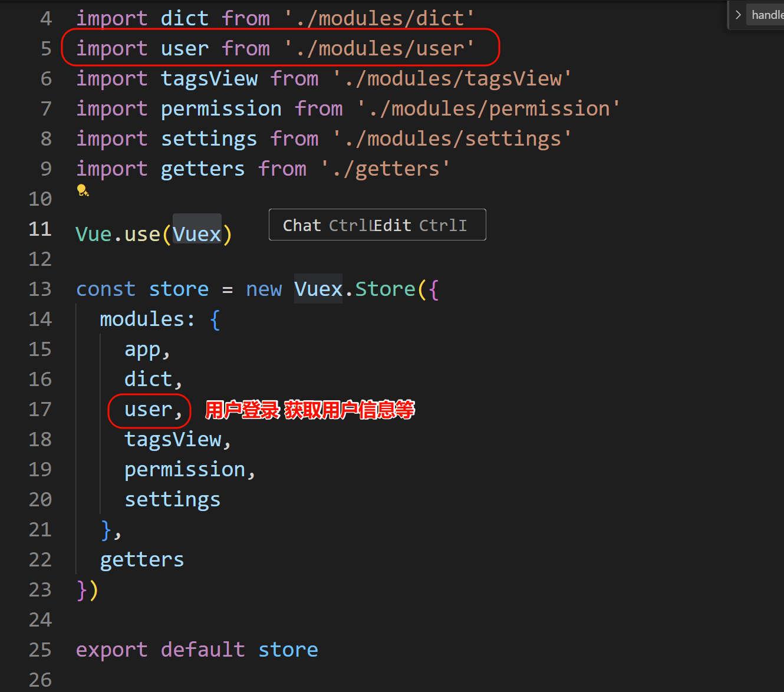Click the './modules/permission' import path string

click(x=488, y=108)
